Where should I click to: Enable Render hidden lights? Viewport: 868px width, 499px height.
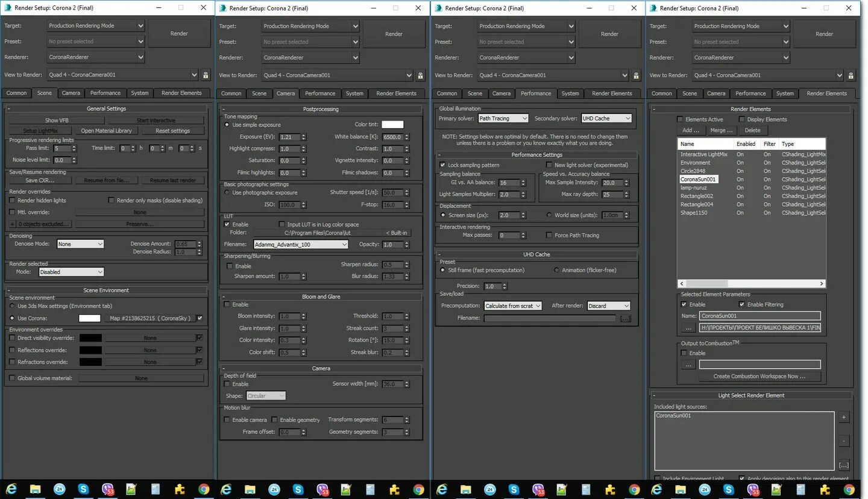pyautogui.click(x=12, y=201)
